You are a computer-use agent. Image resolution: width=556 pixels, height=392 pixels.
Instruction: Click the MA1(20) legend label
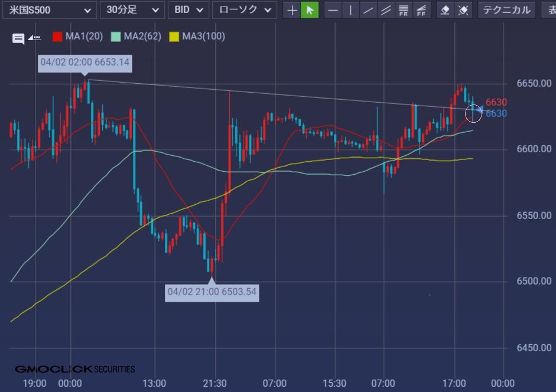coord(84,36)
